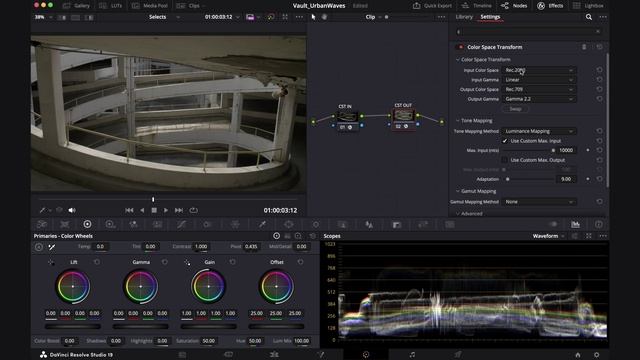Image resolution: width=640 pixels, height=360 pixels.
Task: Play in reverse
Action: click(142, 210)
